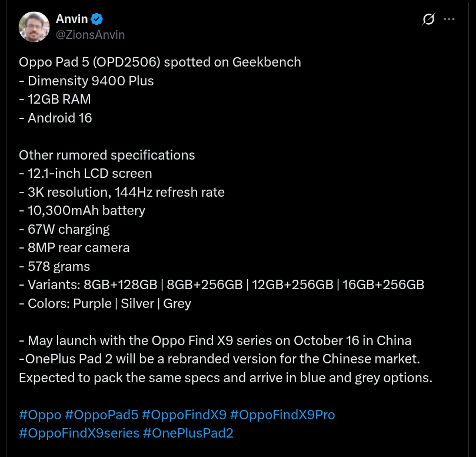Click the Variants storage options line

coord(222,284)
